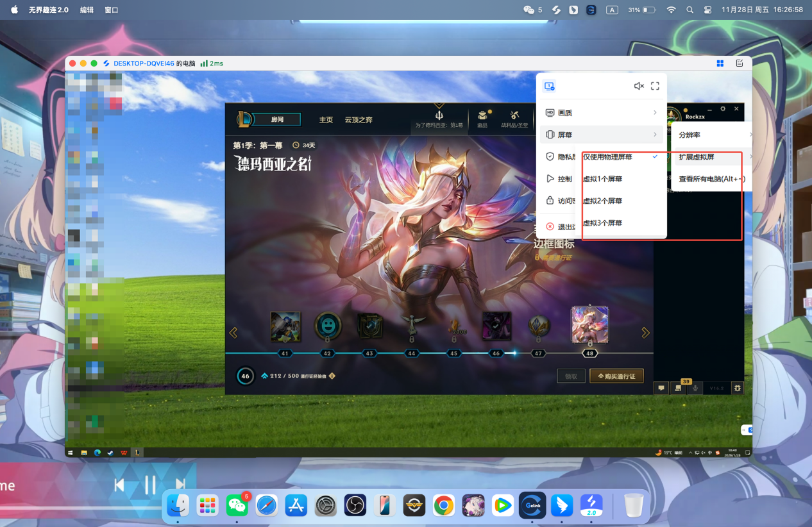Click pass level 48 reward thumbnail
Screen dimensions: 812x527
click(x=589, y=324)
